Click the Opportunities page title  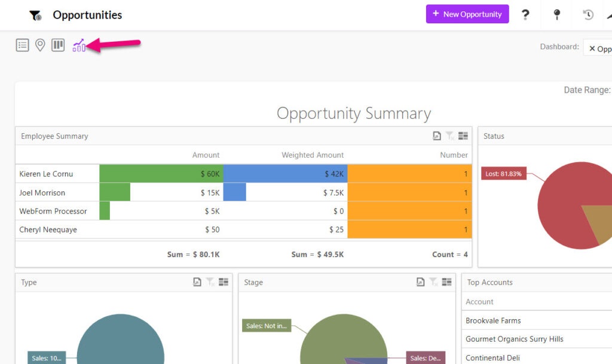click(87, 15)
